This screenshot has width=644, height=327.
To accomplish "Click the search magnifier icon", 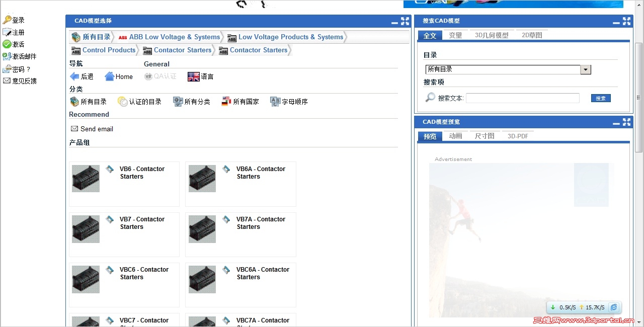I will (430, 98).
